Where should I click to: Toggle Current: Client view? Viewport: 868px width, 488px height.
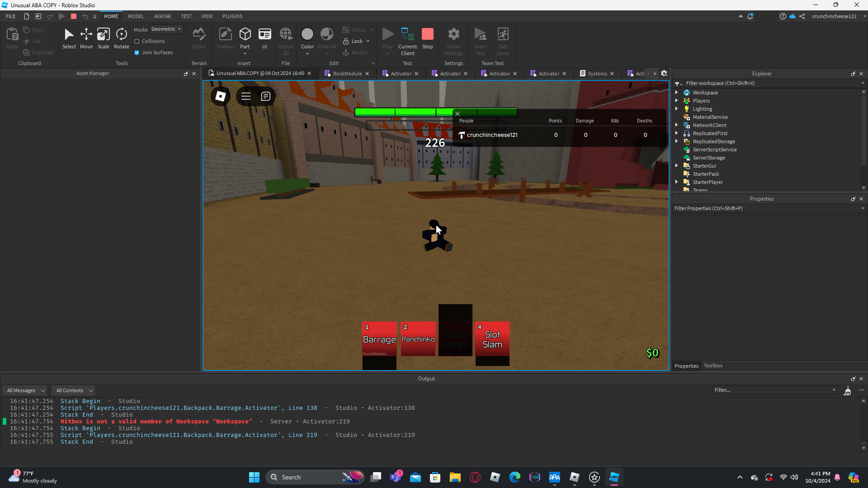408,41
